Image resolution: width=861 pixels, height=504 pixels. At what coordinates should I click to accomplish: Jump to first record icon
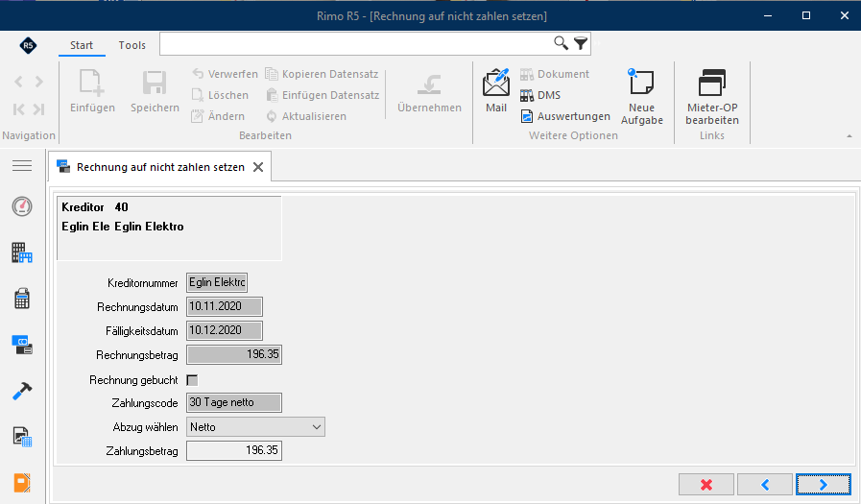tap(18, 109)
